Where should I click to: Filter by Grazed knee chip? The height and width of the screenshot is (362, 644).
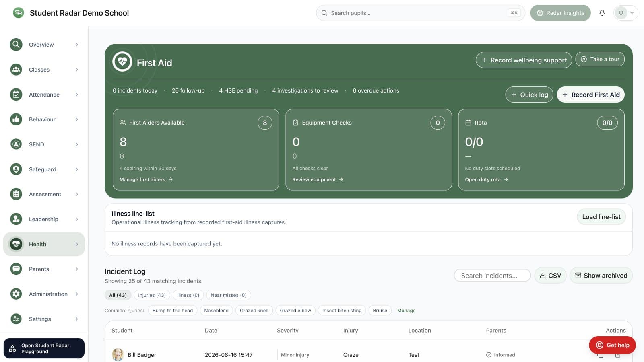click(x=254, y=311)
